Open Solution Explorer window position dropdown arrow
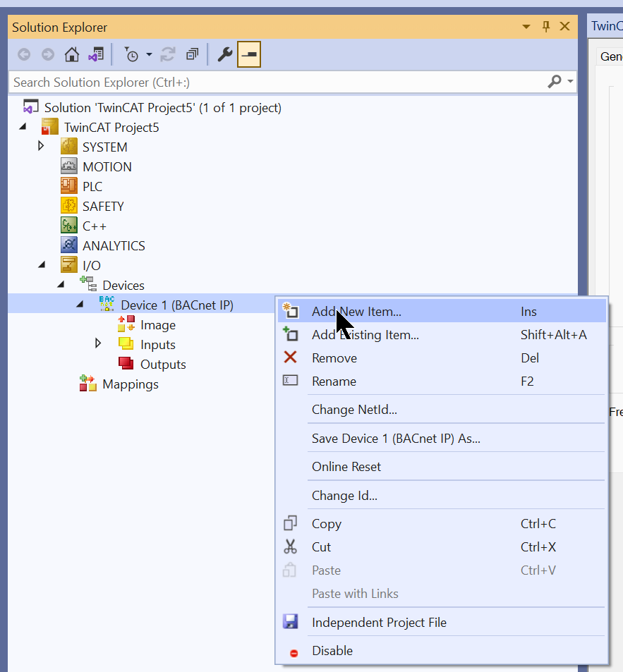 526,27
